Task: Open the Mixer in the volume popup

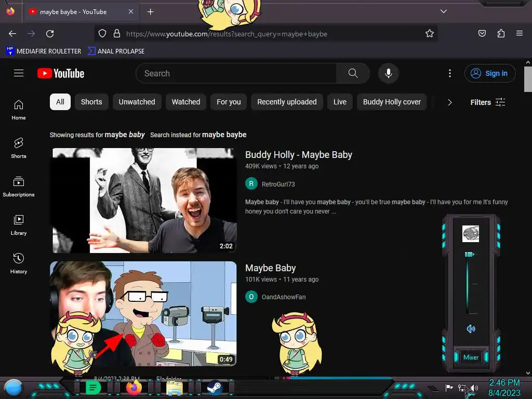Action: point(471,357)
